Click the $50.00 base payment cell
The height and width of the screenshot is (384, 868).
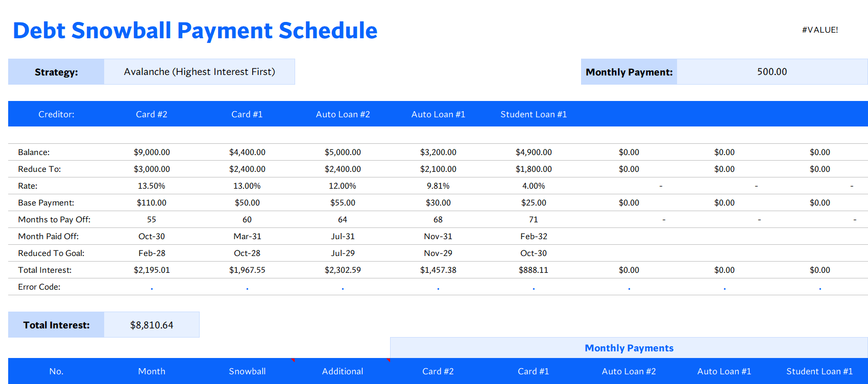pos(247,202)
